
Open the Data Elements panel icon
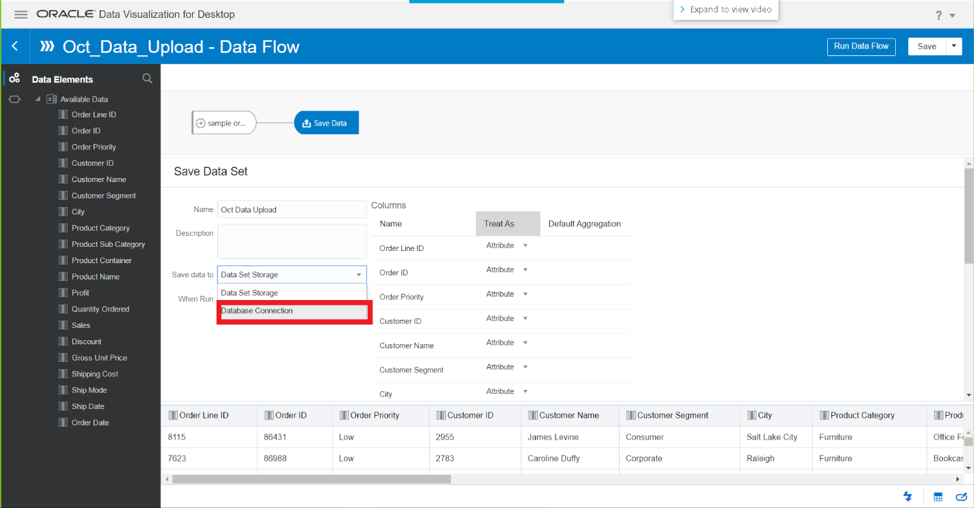pos(14,78)
